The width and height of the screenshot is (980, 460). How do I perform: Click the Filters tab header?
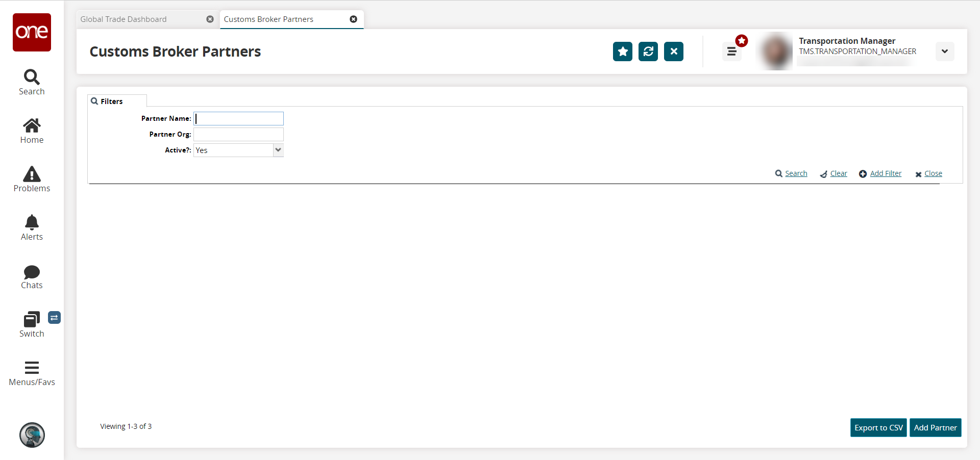pos(117,101)
